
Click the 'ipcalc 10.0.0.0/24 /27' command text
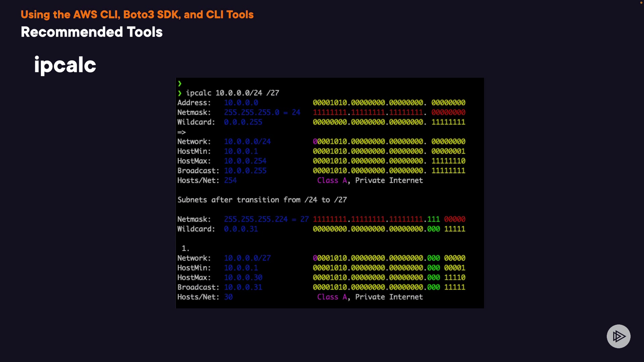coord(232,93)
